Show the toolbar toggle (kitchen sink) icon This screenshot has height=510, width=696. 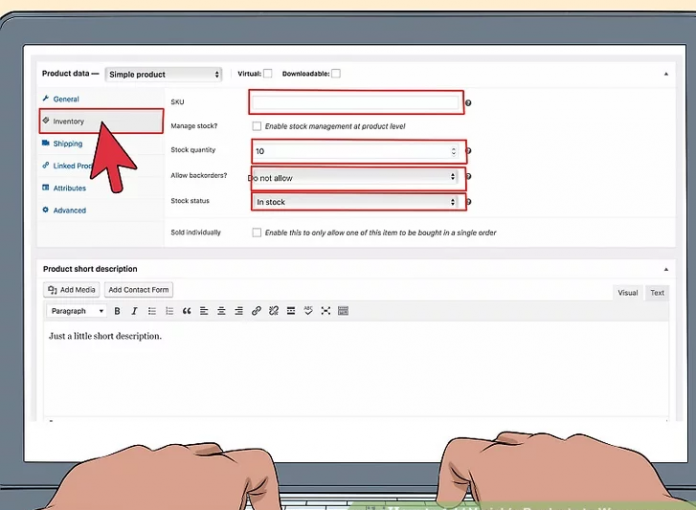[343, 311]
